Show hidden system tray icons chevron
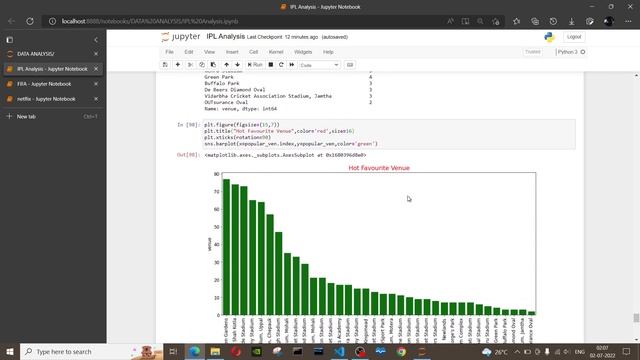The height and width of the screenshot is (360, 640). (517, 351)
